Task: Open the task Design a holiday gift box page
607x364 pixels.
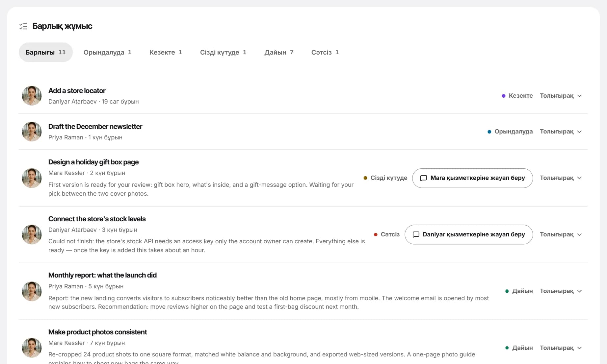Action: [93, 162]
